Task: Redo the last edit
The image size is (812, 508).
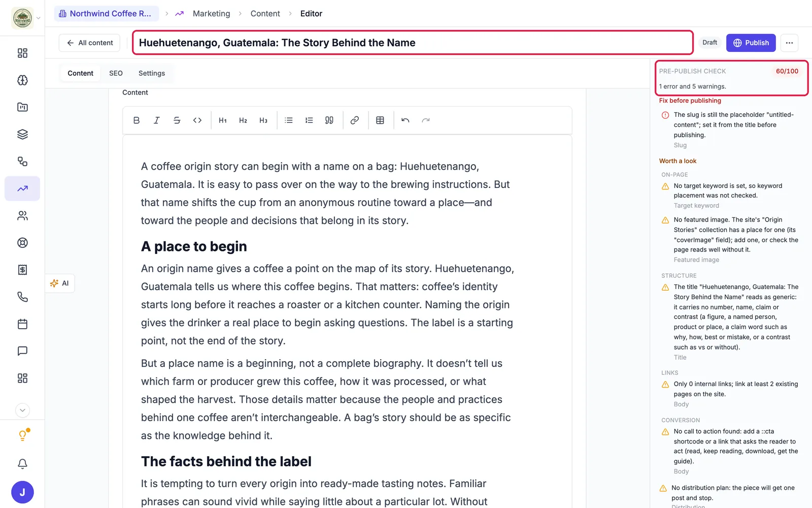Action: [426, 120]
